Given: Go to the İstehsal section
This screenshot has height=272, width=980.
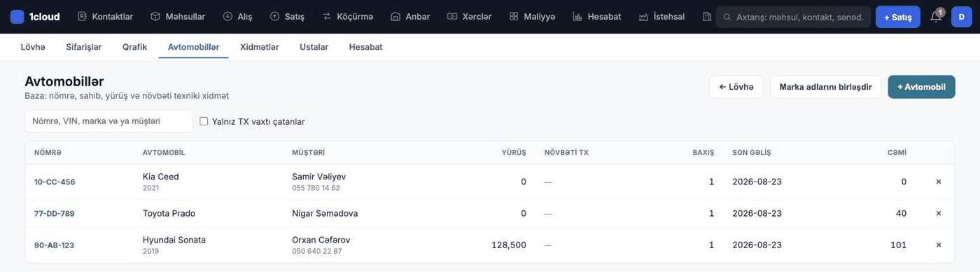Looking at the screenshot, I should click(661, 17).
